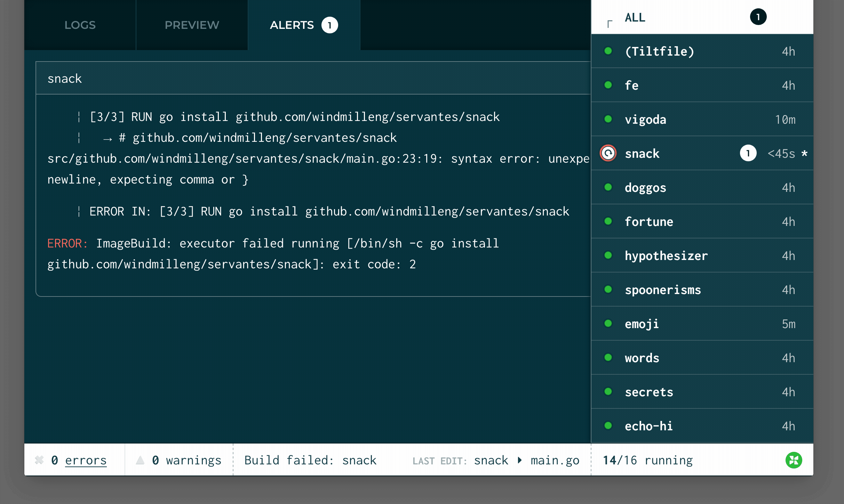Select the ALERTS tab

304,25
